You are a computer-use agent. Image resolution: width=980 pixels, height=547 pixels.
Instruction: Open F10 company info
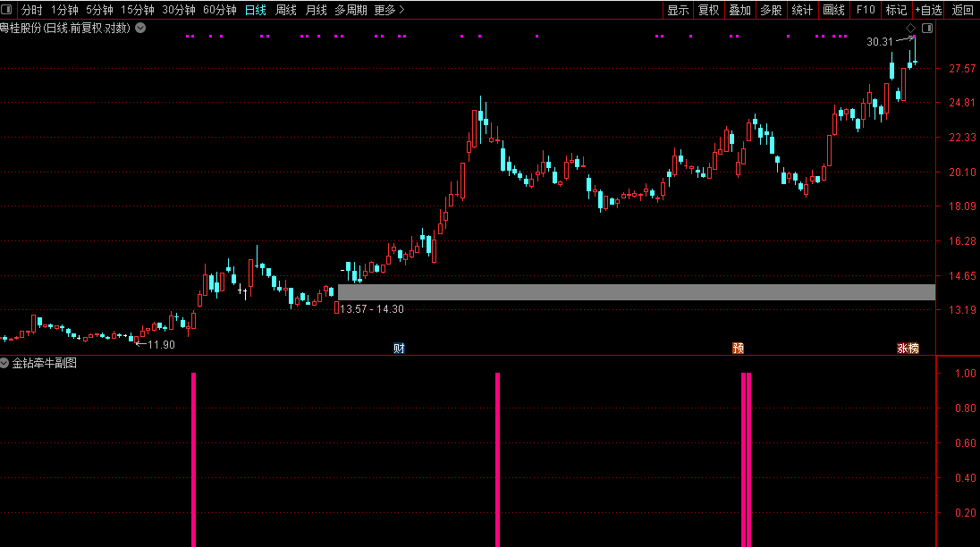[866, 10]
